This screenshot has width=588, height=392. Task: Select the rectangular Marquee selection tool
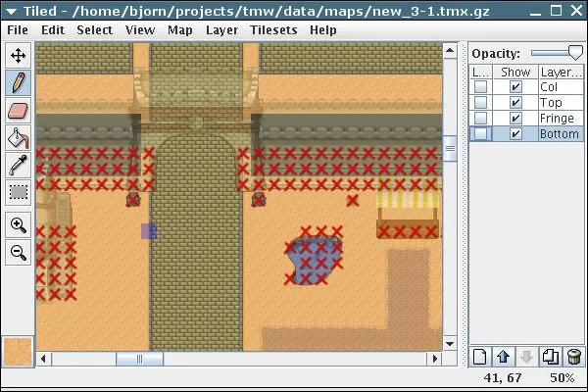click(18, 193)
